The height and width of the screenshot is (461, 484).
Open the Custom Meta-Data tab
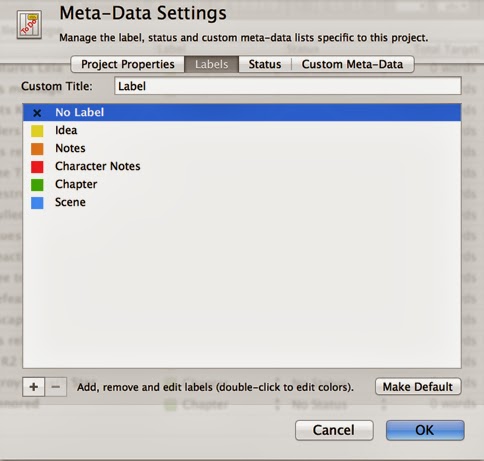(x=353, y=64)
